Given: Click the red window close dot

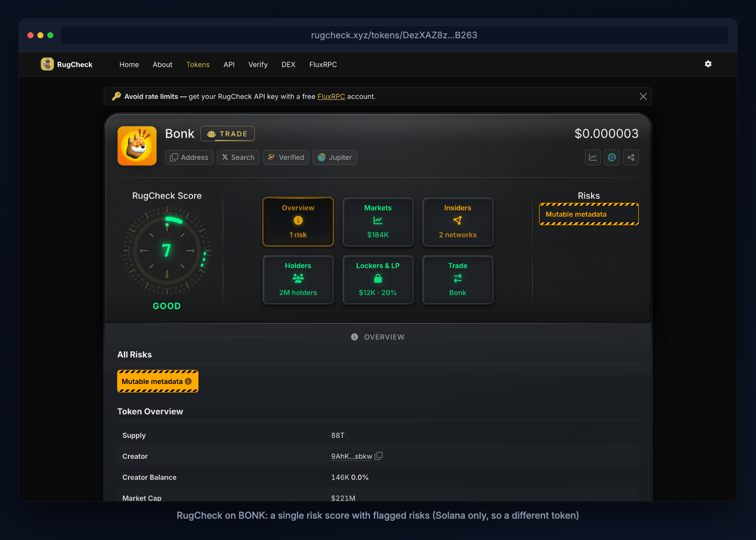Looking at the screenshot, I should click(30, 35).
